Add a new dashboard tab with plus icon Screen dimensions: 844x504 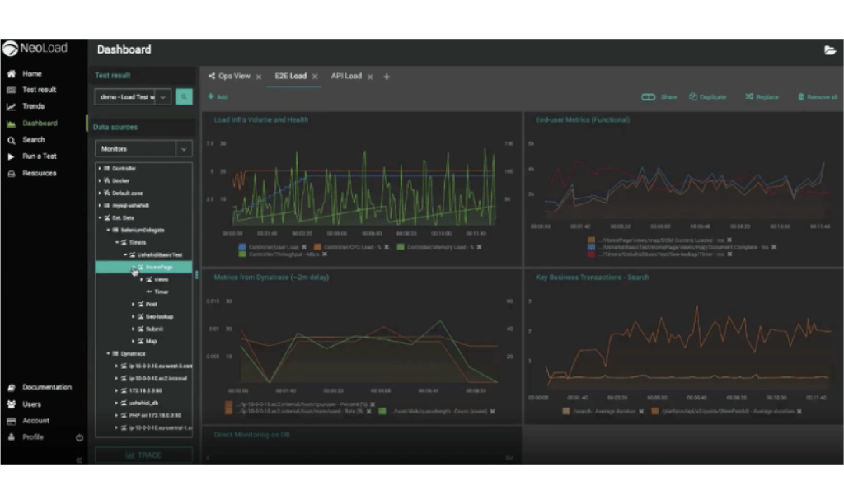point(387,77)
